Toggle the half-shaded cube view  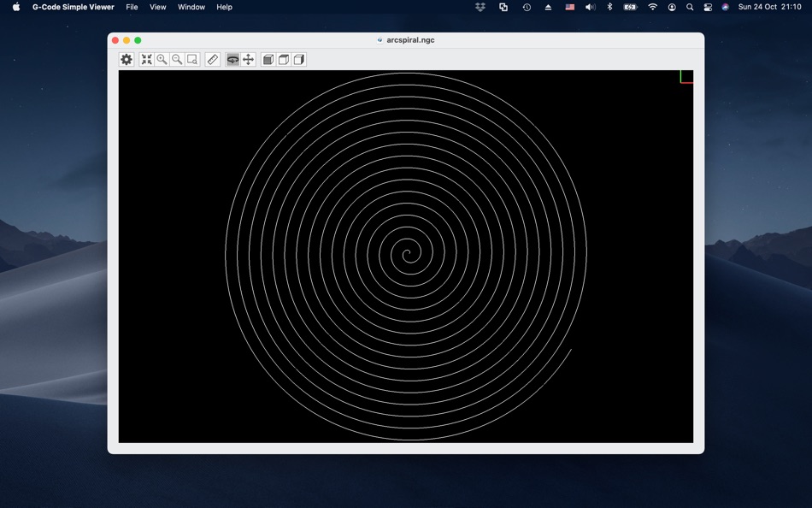pos(299,60)
